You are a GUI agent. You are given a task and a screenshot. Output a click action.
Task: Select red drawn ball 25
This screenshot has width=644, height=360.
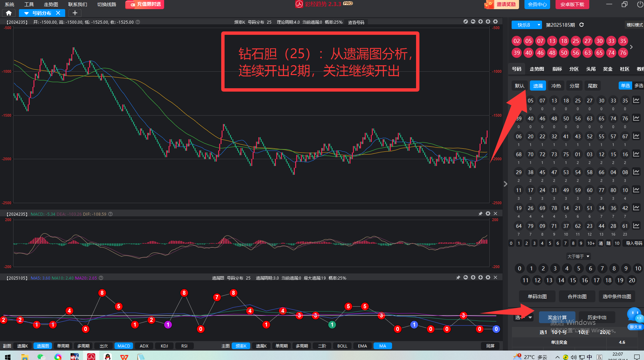pos(575,41)
